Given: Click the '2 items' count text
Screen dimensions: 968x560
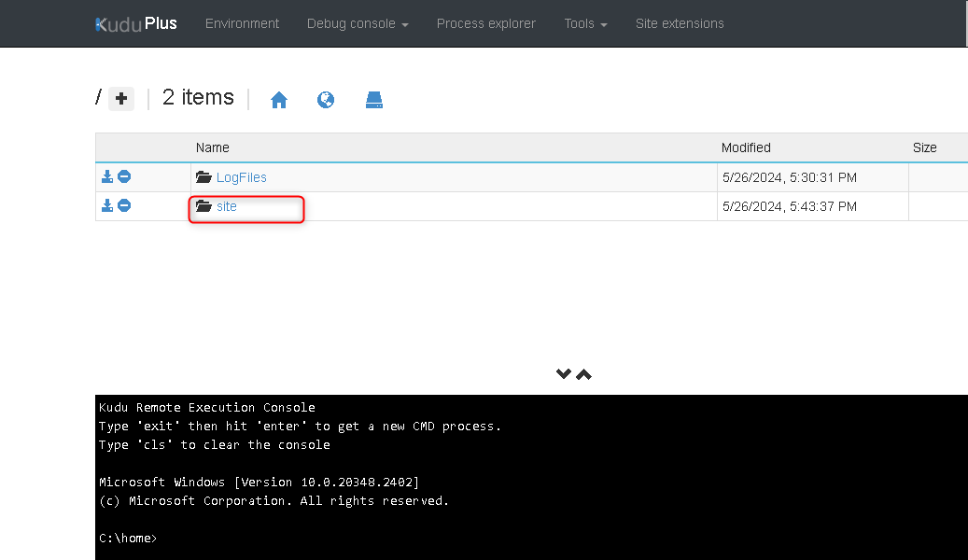Looking at the screenshot, I should pos(198,98).
